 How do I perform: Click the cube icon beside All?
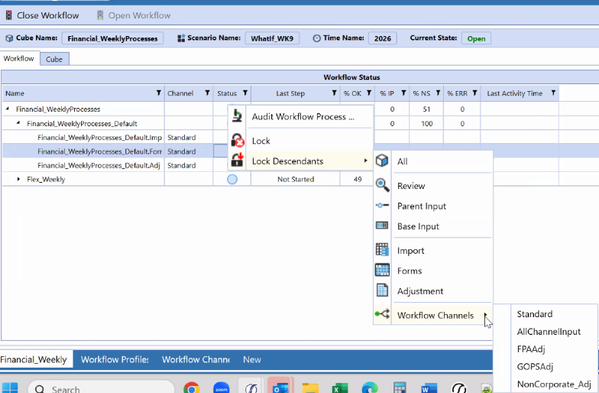pyautogui.click(x=382, y=161)
